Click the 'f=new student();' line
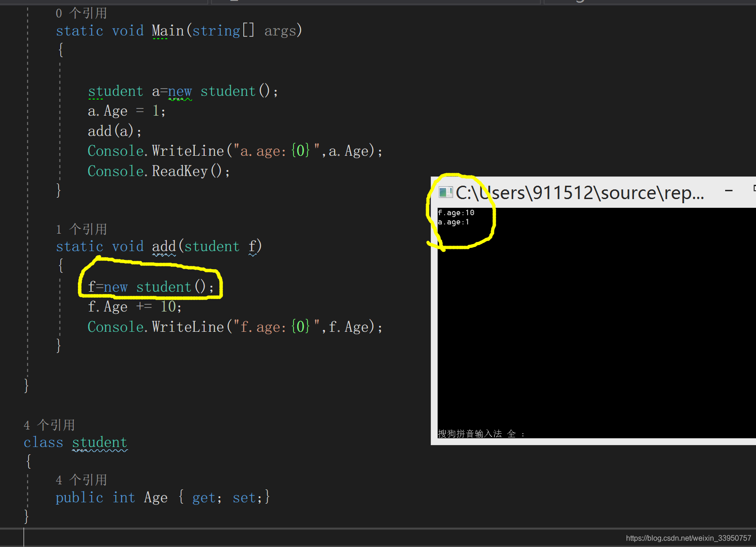Image resolution: width=756 pixels, height=547 pixels. click(151, 287)
